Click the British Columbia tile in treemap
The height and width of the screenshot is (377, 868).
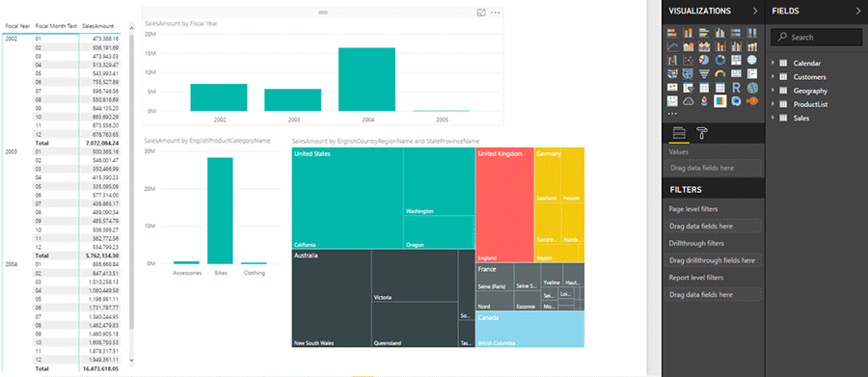529,330
